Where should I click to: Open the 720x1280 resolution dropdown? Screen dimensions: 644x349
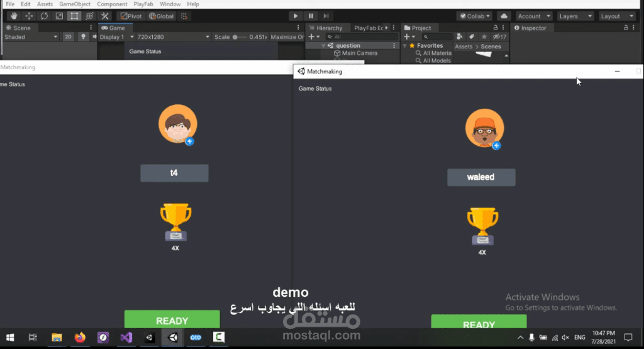[173, 36]
